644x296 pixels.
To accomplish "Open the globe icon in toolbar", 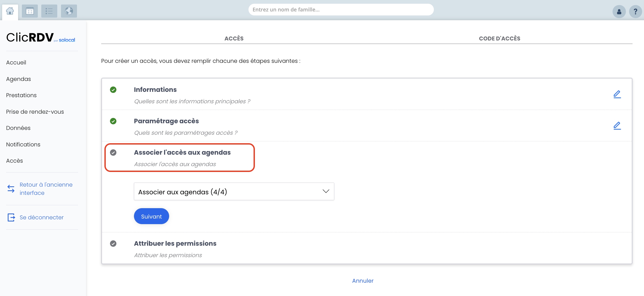I will tap(69, 11).
